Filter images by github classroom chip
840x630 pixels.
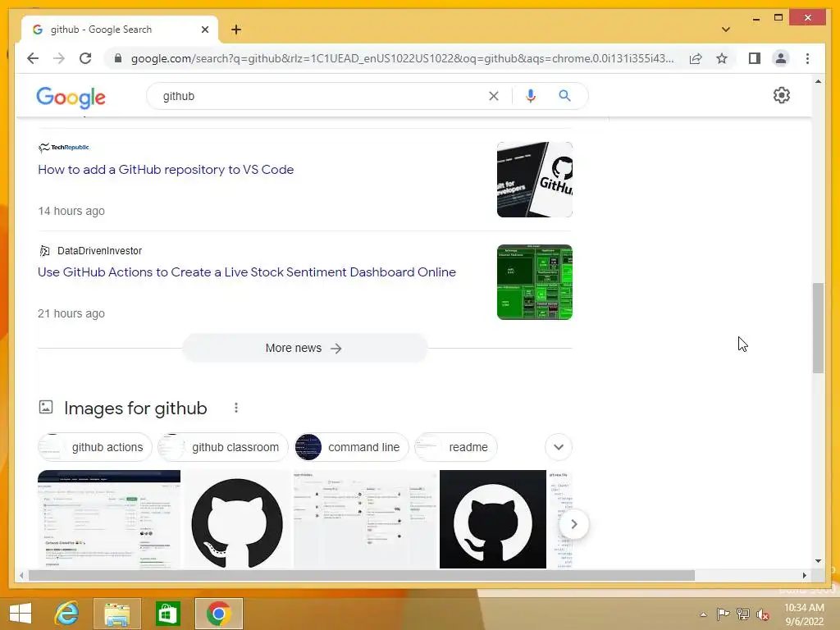point(223,447)
